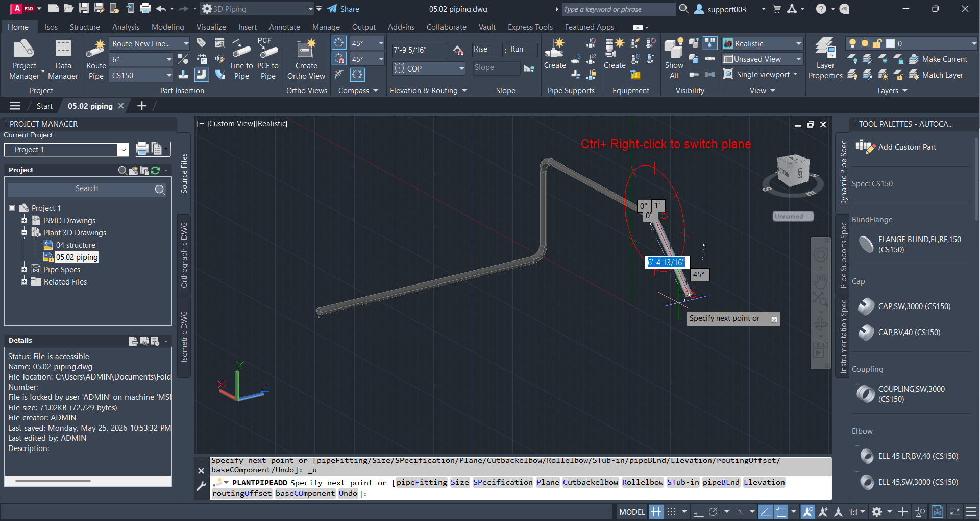The image size is (980, 521).
Task: Click the ViewCube in drawing viewport
Action: point(792,172)
